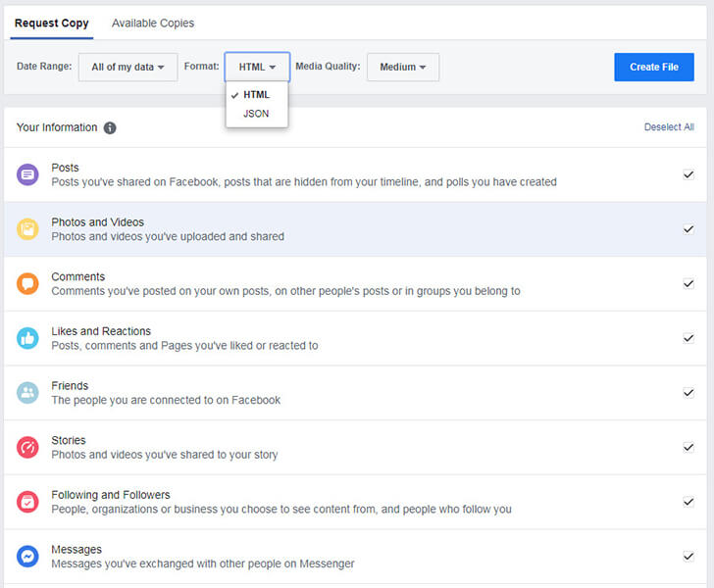Click the red Stories icon
The height and width of the screenshot is (588, 714).
coord(27,448)
